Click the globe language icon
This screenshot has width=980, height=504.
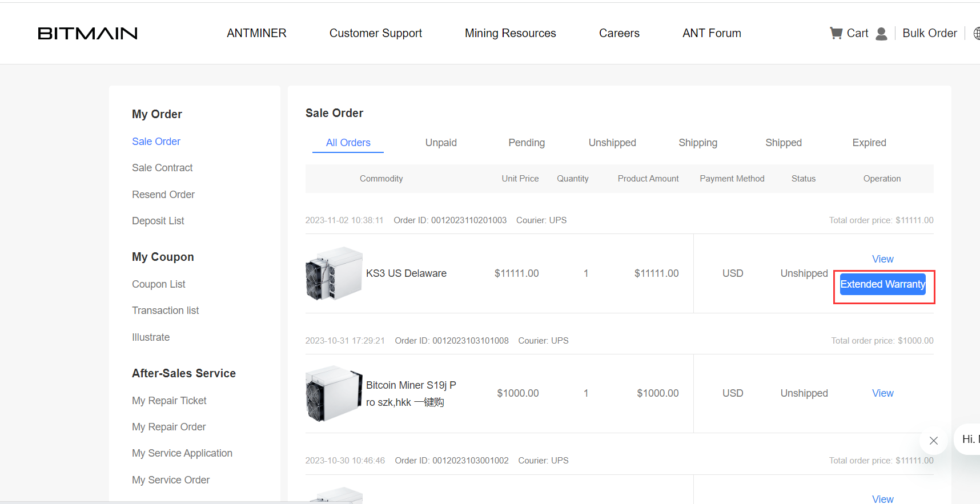click(x=977, y=34)
